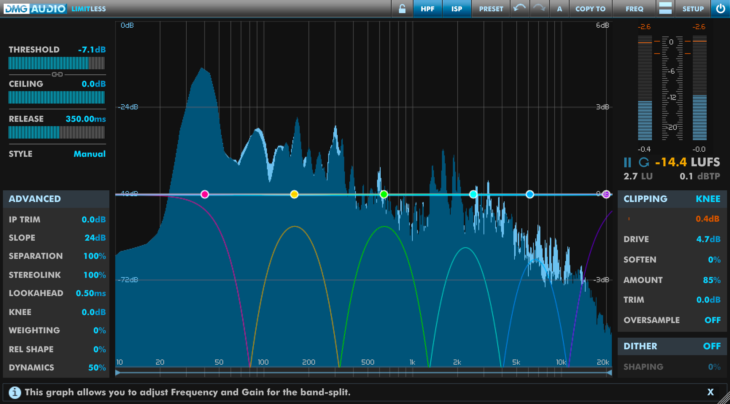Click the layout bars icon beside SETUP

(665, 8)
